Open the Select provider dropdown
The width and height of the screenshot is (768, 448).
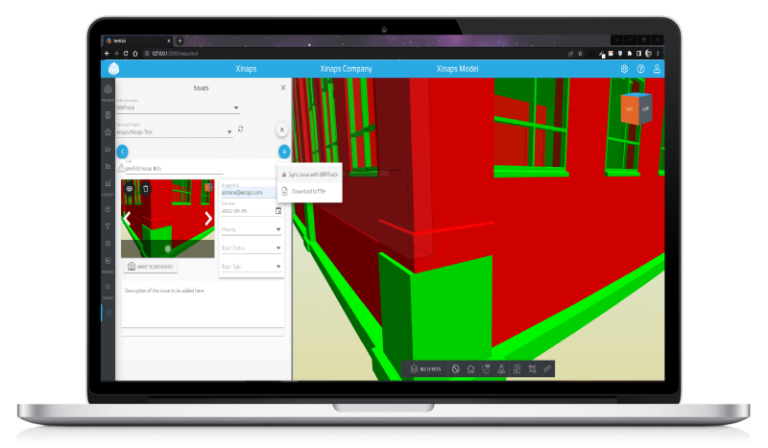[x=177, y=107]
